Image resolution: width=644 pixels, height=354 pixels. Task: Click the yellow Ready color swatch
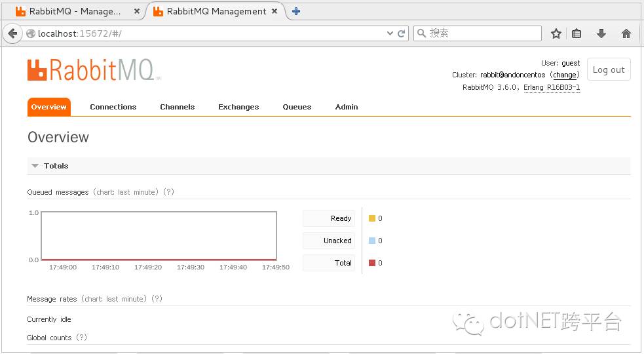point(372,218)
